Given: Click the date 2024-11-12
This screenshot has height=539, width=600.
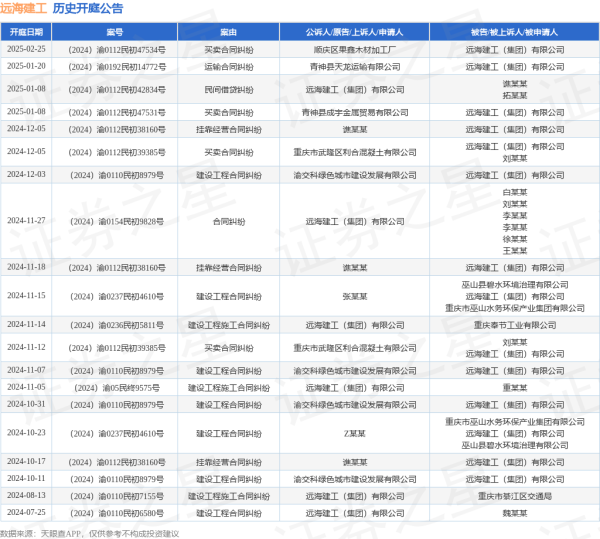Looking at the screenshot, I should point(26,347).
